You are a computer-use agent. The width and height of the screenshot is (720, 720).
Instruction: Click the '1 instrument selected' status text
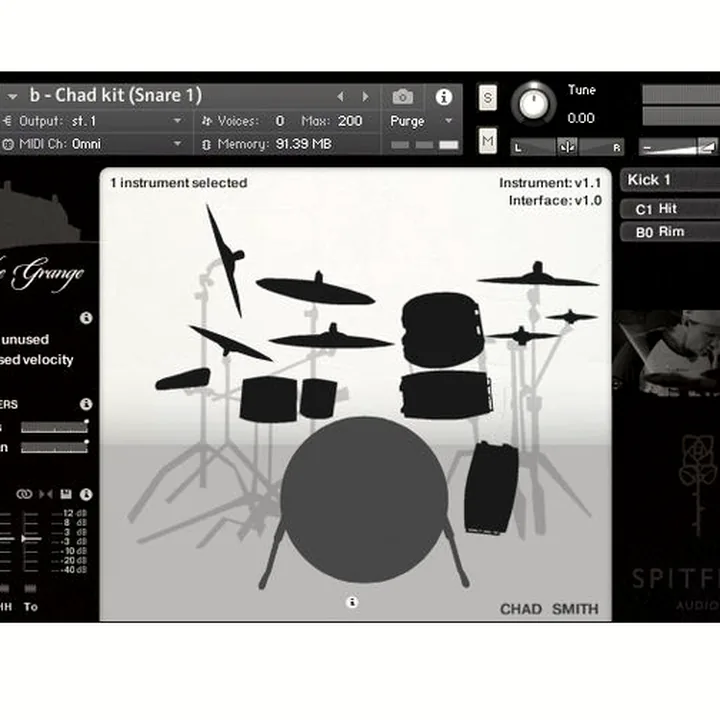[x=179, y=183]
